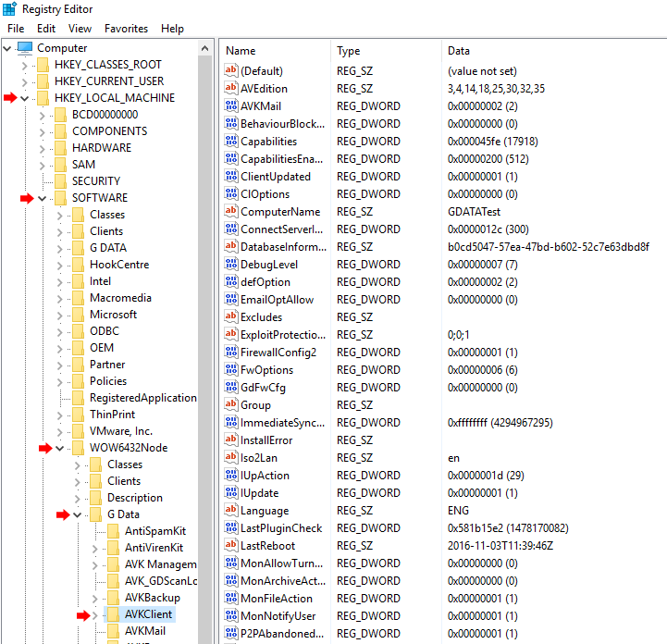Click the AVKClient folder icon

pyautogui.click(x=113, y=614)
